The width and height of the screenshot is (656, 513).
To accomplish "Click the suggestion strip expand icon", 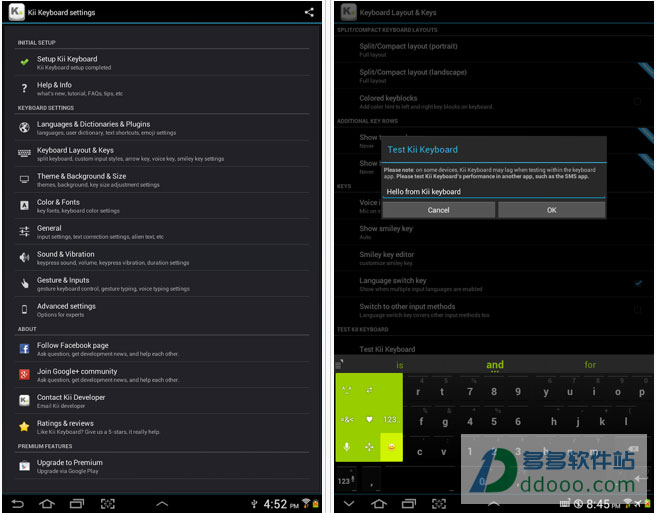I will click(339, 364).
